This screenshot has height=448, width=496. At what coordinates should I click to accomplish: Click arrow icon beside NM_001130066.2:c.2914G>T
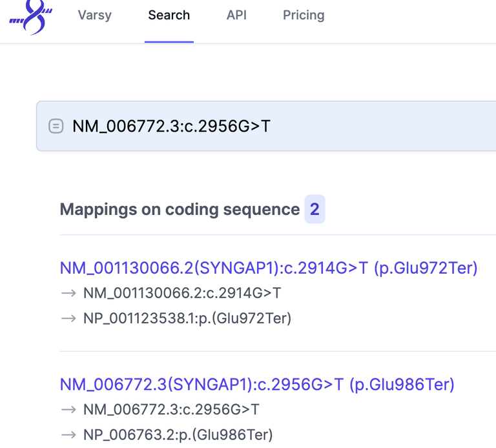click(x=68, y=293)
